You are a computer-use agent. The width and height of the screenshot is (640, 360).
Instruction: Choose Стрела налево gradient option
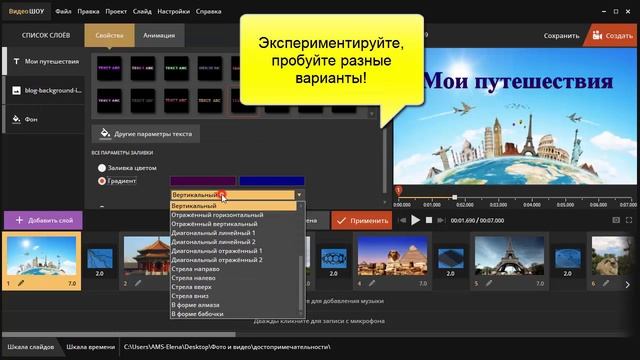(x=233, y=278)
